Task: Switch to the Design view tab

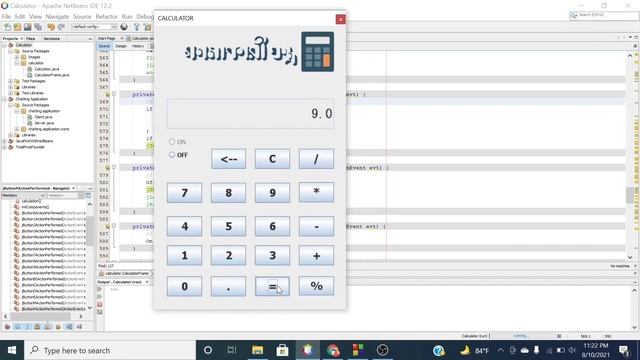Action: 121,46
